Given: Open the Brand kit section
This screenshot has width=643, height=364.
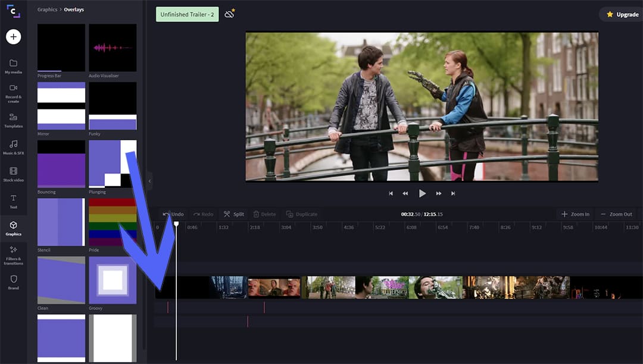Looking at the screenshot, I should click(14, 282).
